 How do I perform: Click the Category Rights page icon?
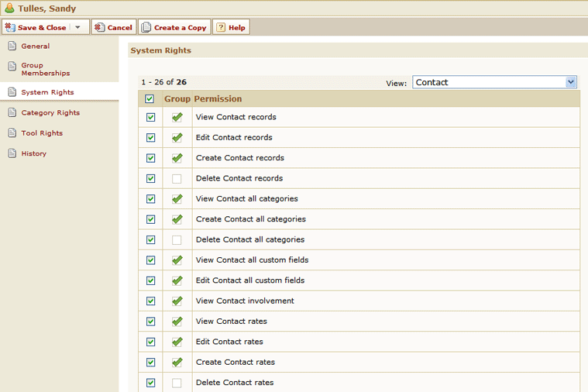(12, 112)
